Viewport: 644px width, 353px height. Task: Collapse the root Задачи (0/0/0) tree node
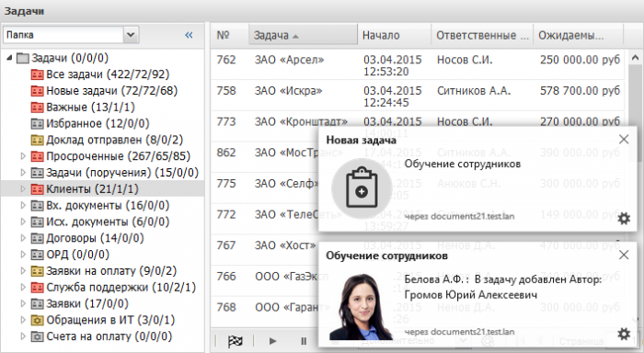pyautogui.click(x=9, y=58)
